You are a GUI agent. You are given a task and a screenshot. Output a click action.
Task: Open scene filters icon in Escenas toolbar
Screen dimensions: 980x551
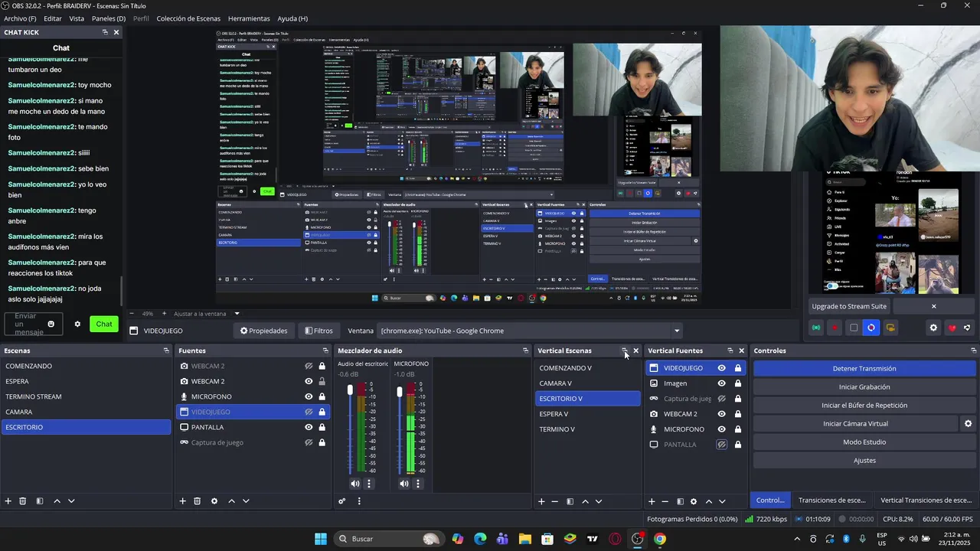point(40,501)
